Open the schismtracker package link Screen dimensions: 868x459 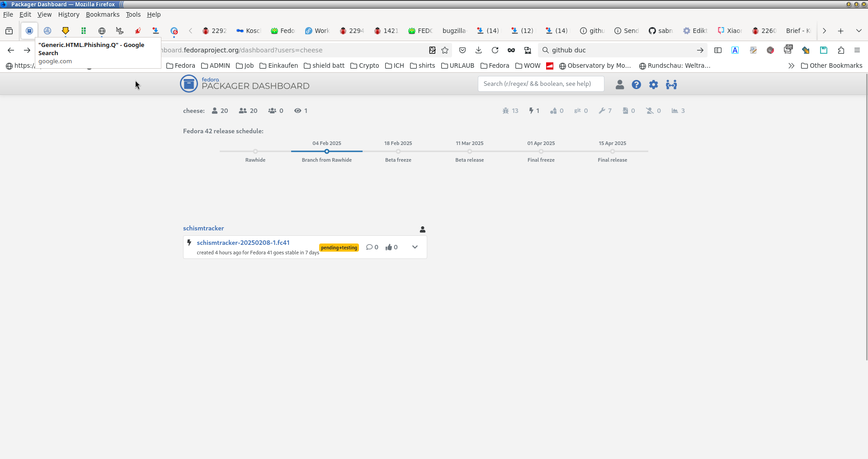(x=203, y=228)
